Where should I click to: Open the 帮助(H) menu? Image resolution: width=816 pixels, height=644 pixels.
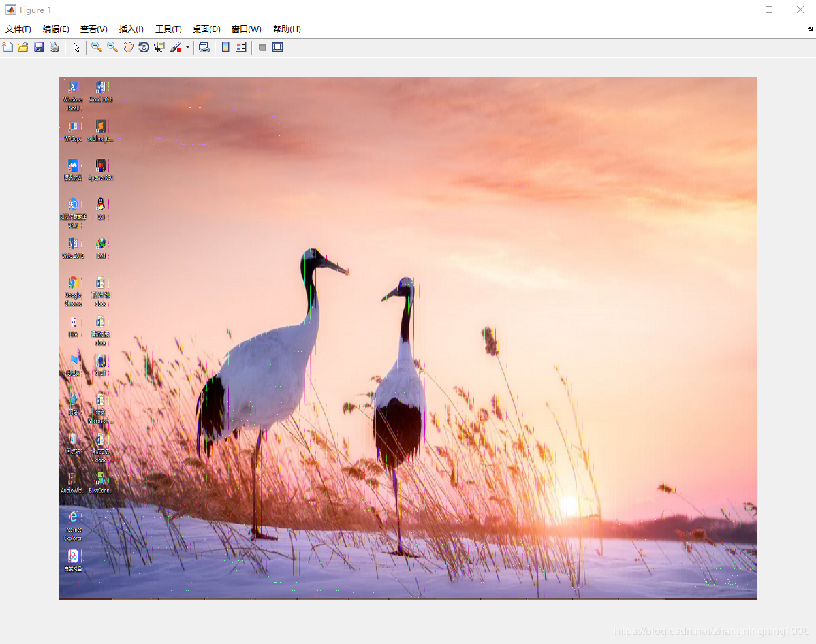[x=287, y=29]
